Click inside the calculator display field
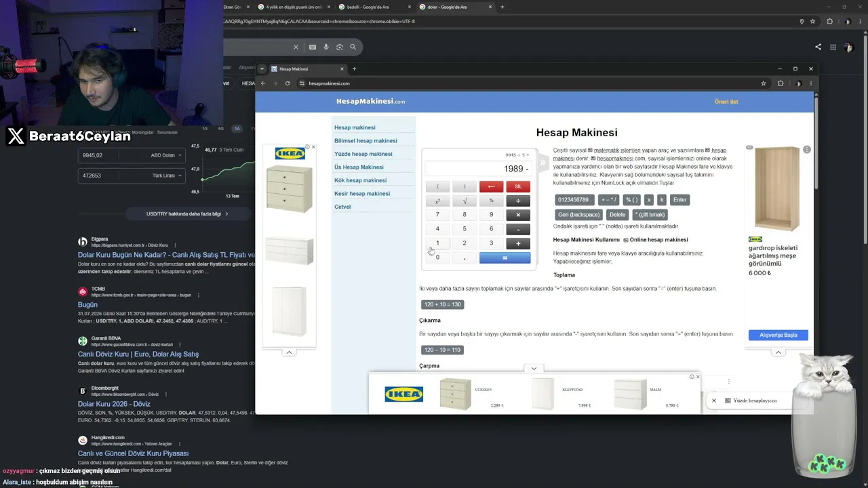Viewport: 868px width, 488px height. [x=479, y=169]
